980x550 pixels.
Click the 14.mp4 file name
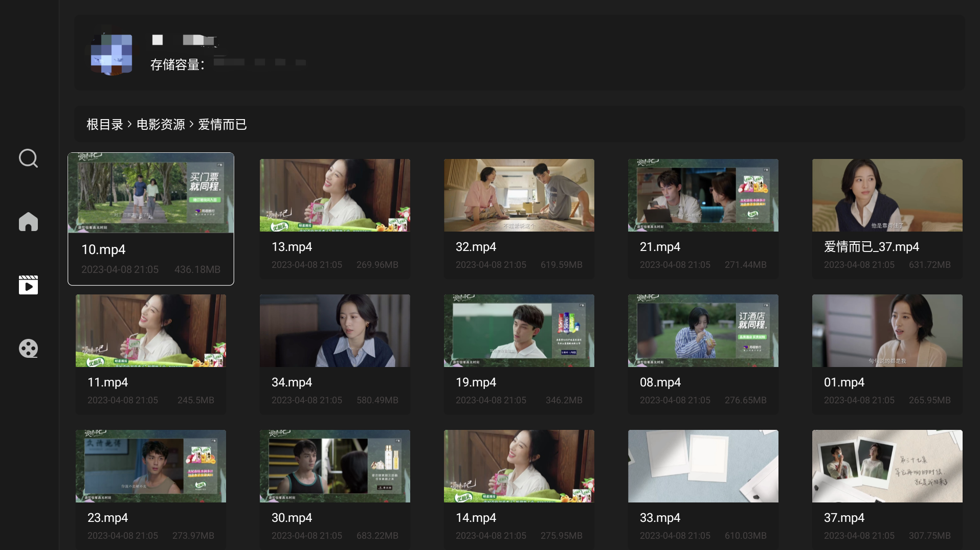476,518
